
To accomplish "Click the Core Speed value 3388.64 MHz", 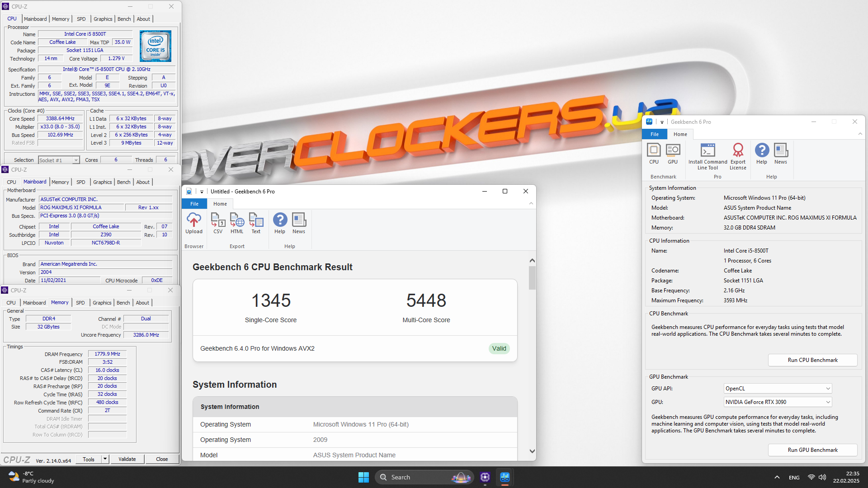I will pos(60,118).
